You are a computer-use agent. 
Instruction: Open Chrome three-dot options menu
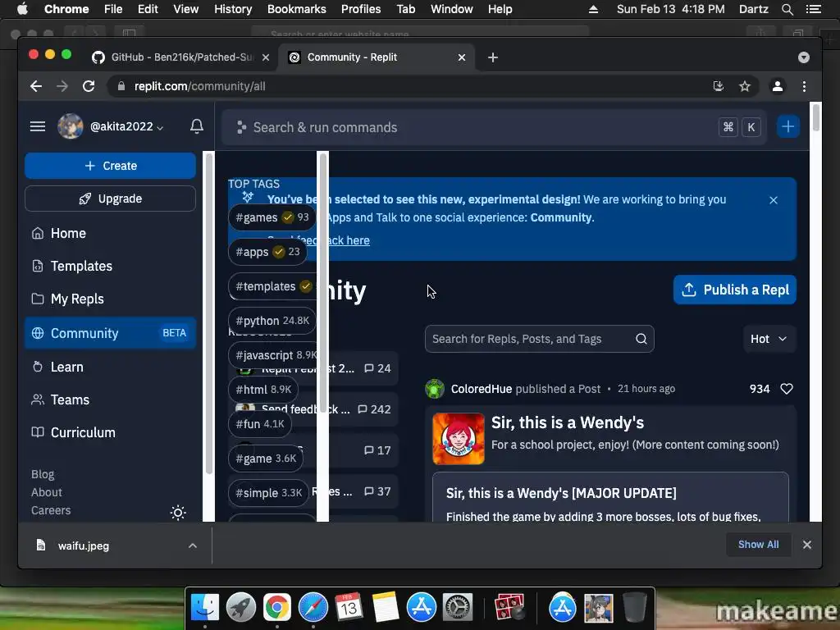coord(804,86)
